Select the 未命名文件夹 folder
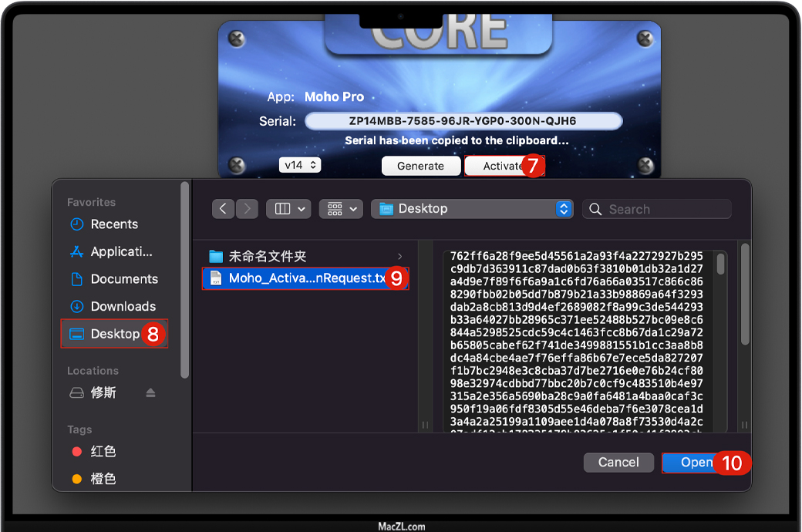Image resolution: width=802 pixels, height=532 pixels. pos(267,256)
